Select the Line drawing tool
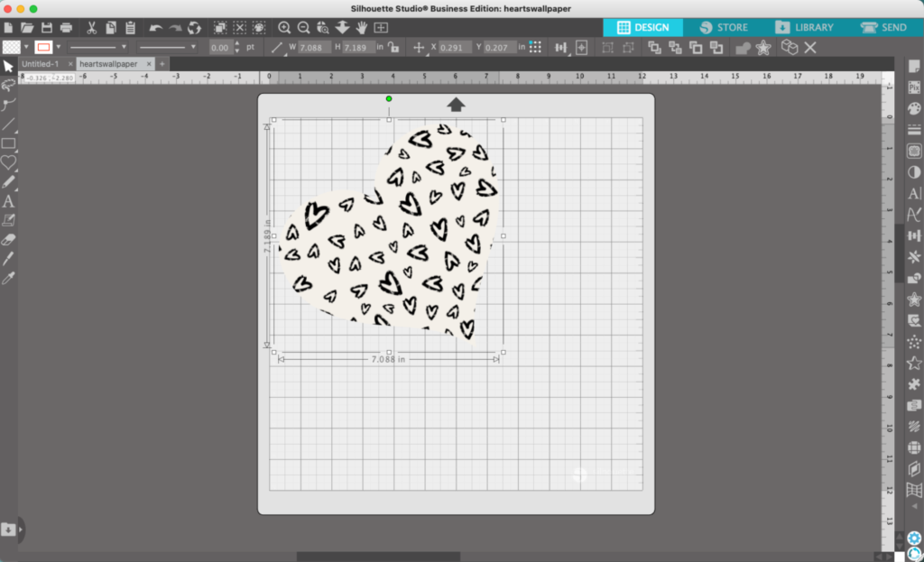The image size is (924, 562). (x=8, y=124)
